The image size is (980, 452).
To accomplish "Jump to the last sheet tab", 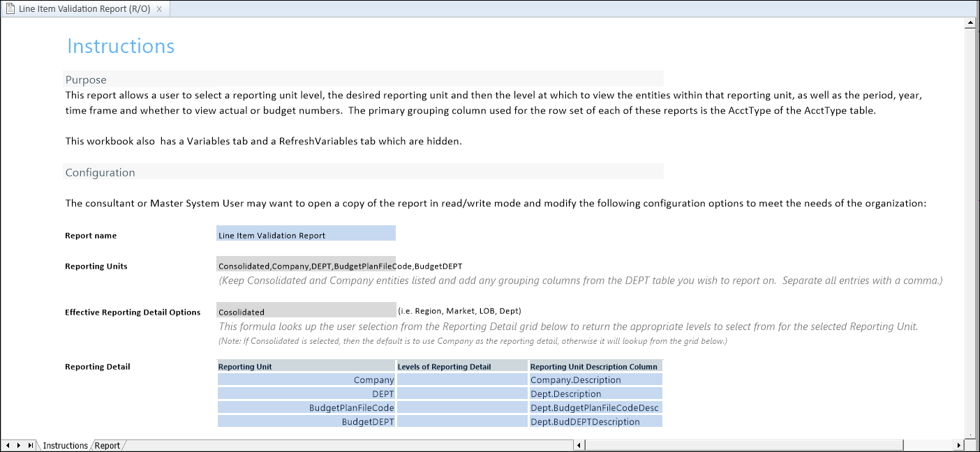I will tap(30, 445).
